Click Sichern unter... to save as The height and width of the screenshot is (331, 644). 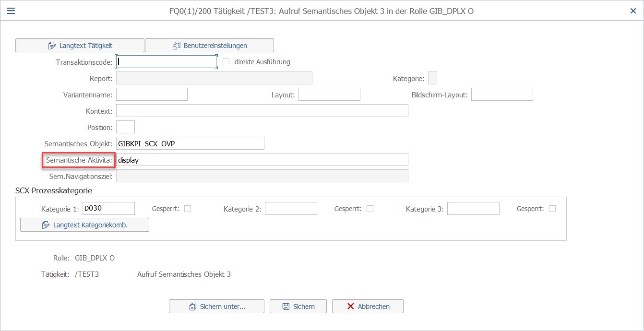tap(216, 307)
